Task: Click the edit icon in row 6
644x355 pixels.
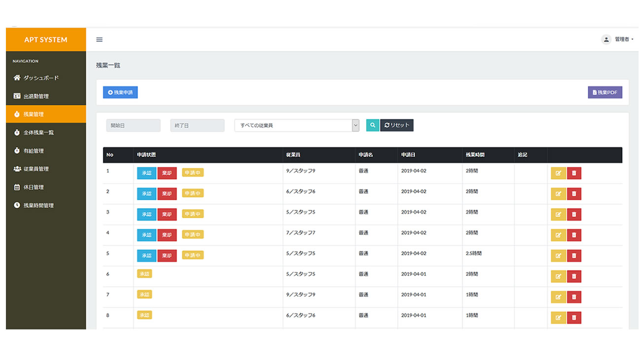Action: pyautogui.click(x=558, y=277)
